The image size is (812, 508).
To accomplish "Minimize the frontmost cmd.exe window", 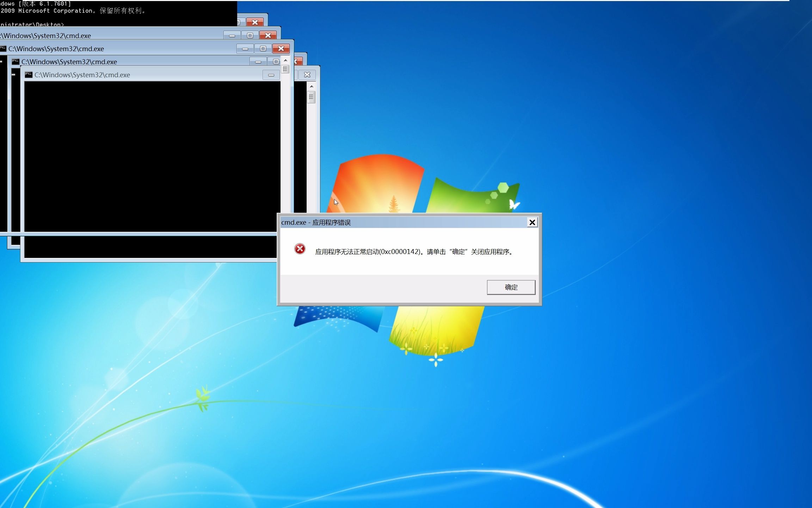I will point(271,75).
